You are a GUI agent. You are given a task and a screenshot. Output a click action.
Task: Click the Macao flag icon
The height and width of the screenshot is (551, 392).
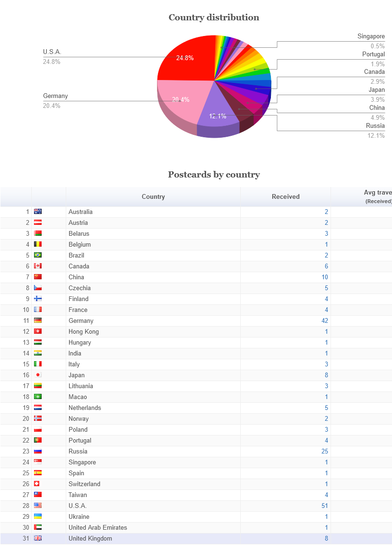pos(38,397)
